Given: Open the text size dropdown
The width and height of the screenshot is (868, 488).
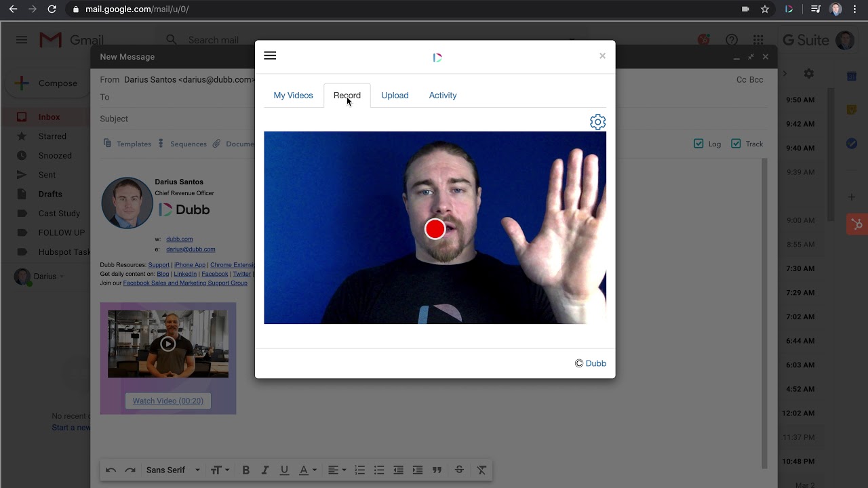Looking at the screenshot, I should pos(220,470).
